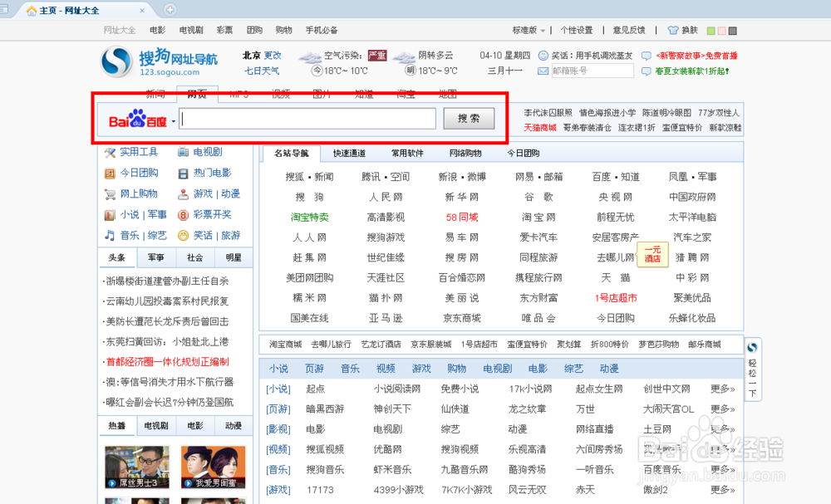
Task: Select the 社会 news tab
Action: click(194, 258)
